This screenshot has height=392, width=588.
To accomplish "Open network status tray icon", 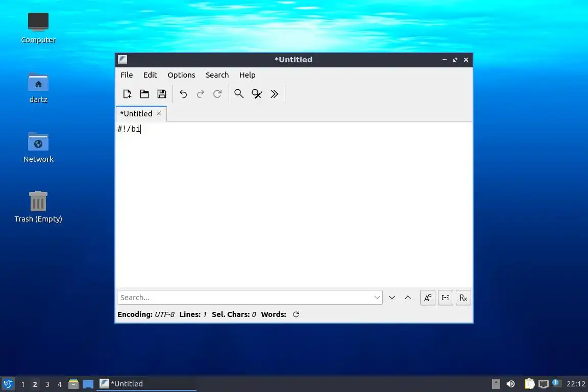I will (x=544, y=384).
